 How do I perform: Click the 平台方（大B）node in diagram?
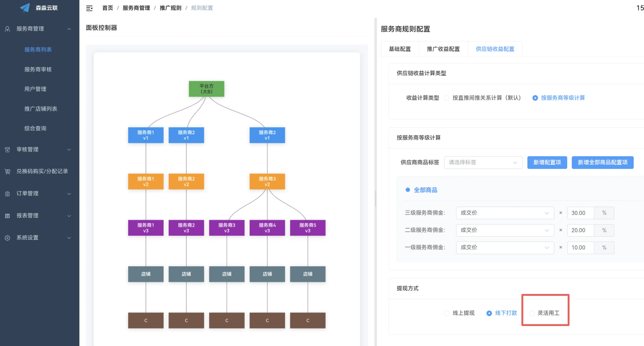206,89
